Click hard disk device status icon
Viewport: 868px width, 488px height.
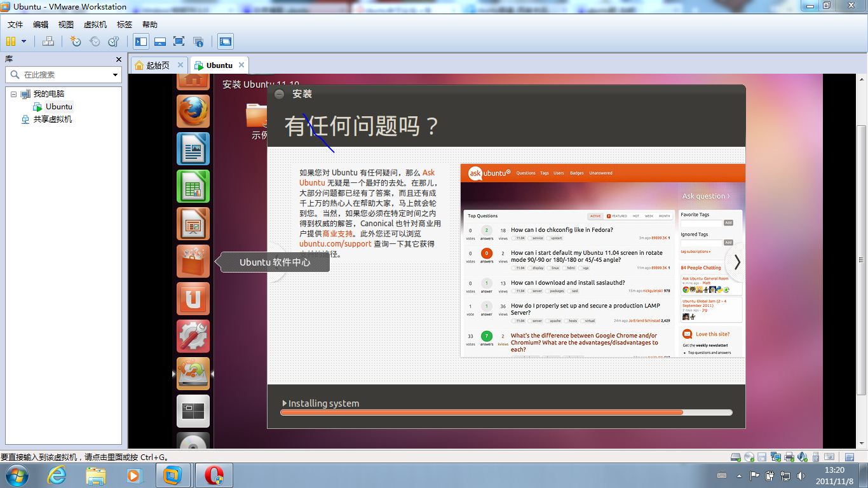click(735, 457)
